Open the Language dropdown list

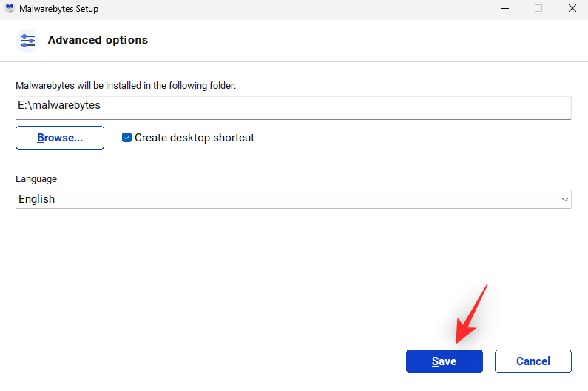click(293, 199)
